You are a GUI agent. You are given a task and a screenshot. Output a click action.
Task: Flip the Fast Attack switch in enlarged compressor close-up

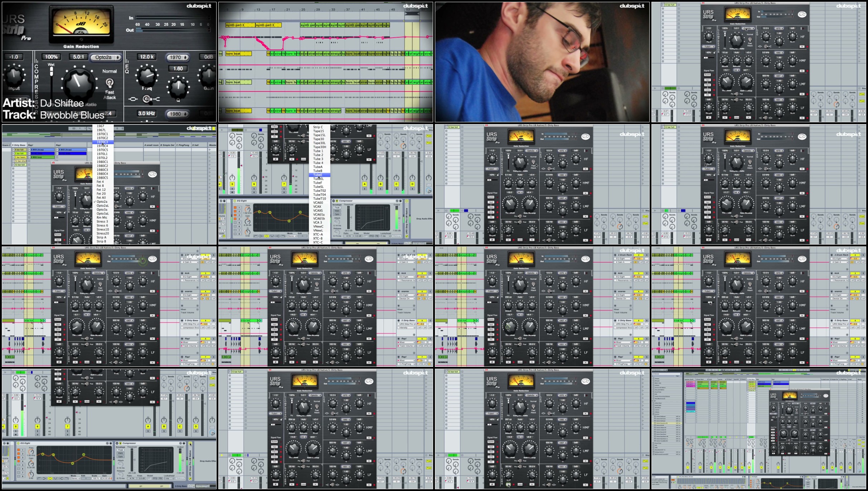click(110, 83)
